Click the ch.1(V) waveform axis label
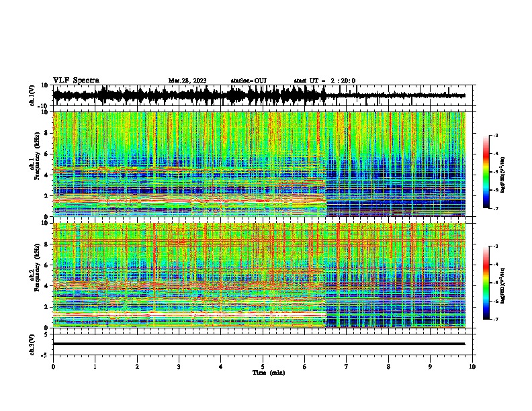This screenshot has width=532, height=411. (32, 95)
